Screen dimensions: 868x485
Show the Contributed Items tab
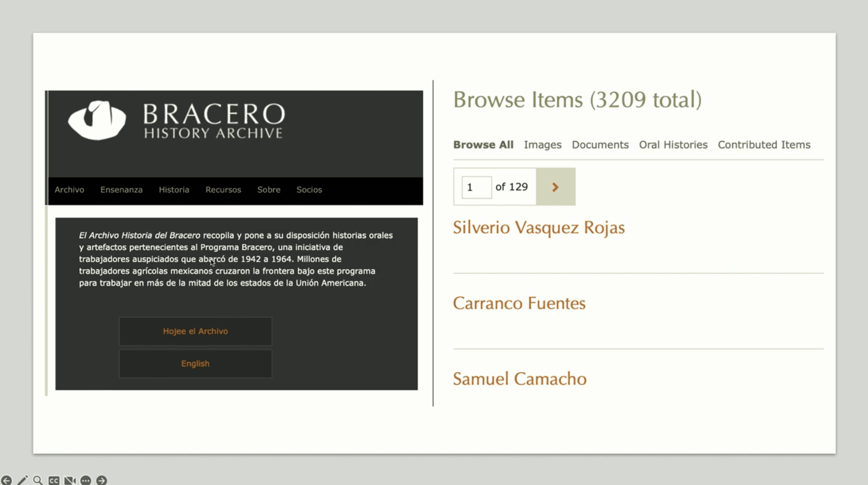click(x=764, y=145)
